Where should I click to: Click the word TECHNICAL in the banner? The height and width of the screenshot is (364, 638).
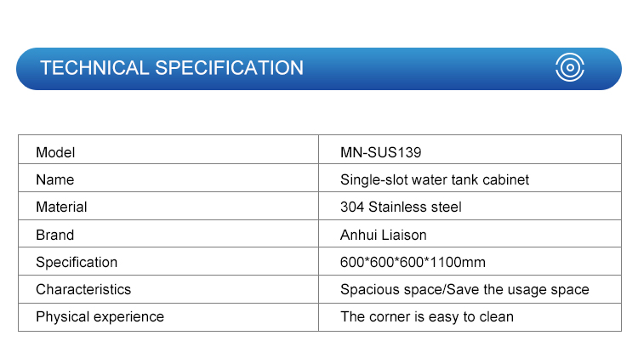point(94,68)
